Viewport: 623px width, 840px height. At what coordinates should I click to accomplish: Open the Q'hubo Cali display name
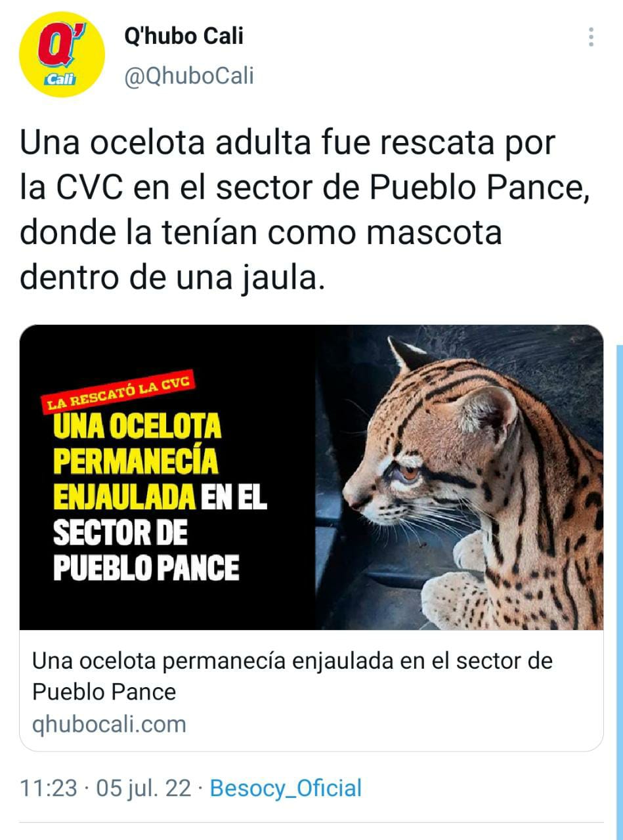tap(184, 36)
